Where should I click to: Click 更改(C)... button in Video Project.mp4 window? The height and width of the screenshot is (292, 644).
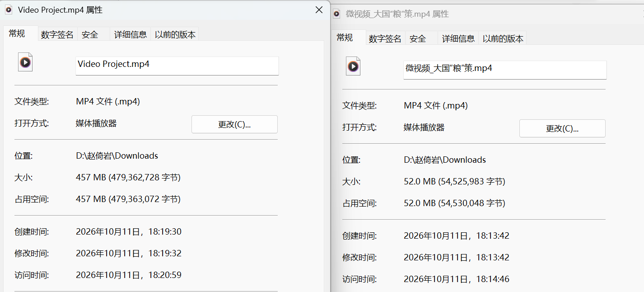234,124
